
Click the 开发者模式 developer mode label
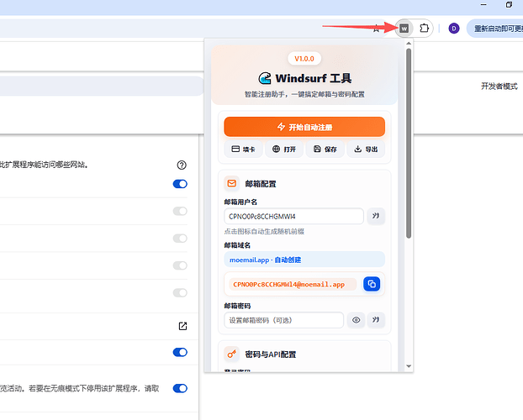pos(499,87)
